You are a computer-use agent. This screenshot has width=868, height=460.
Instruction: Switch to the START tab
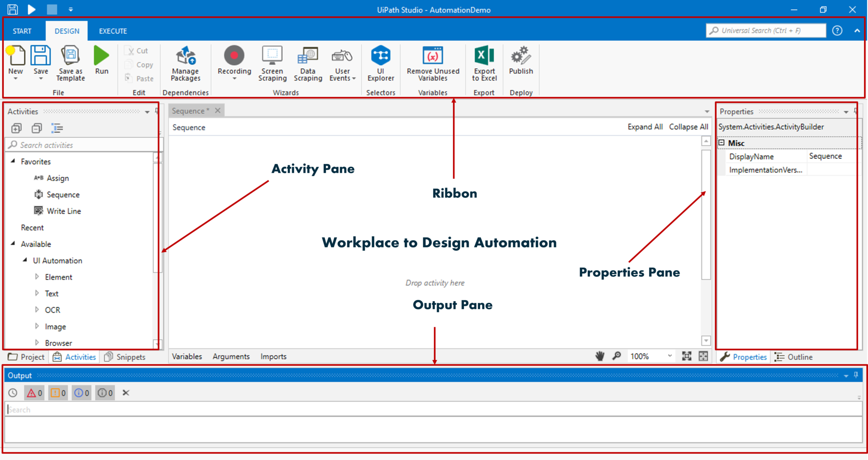click(x=21, y=31)
